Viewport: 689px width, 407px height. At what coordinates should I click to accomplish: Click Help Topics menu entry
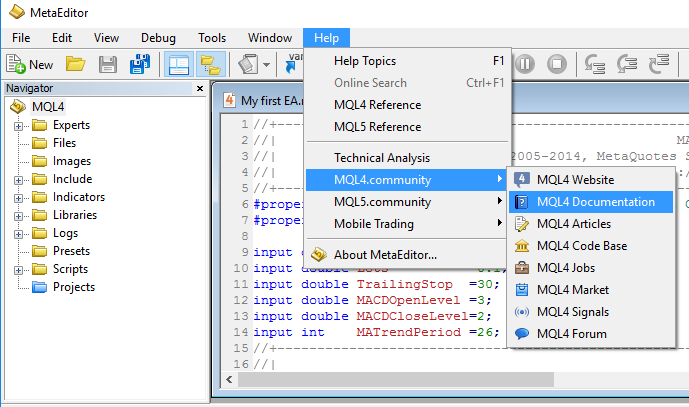[365, 61]
